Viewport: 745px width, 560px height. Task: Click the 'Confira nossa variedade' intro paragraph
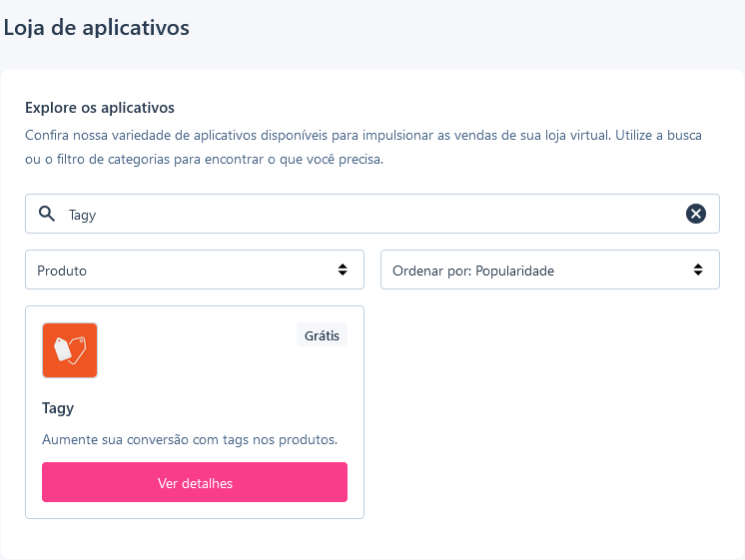[364, 148]
